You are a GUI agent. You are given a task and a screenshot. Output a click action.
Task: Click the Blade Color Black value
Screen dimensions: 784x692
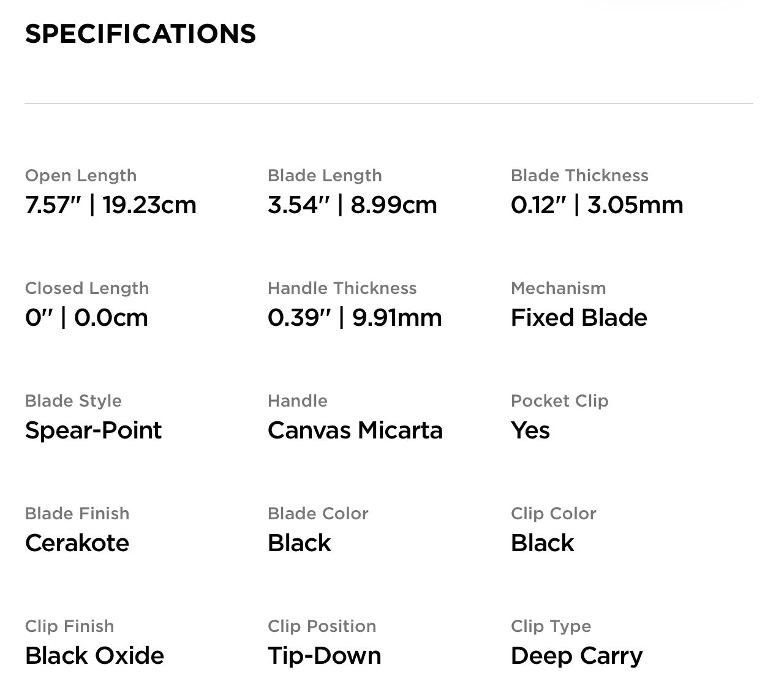click(300, 543)
